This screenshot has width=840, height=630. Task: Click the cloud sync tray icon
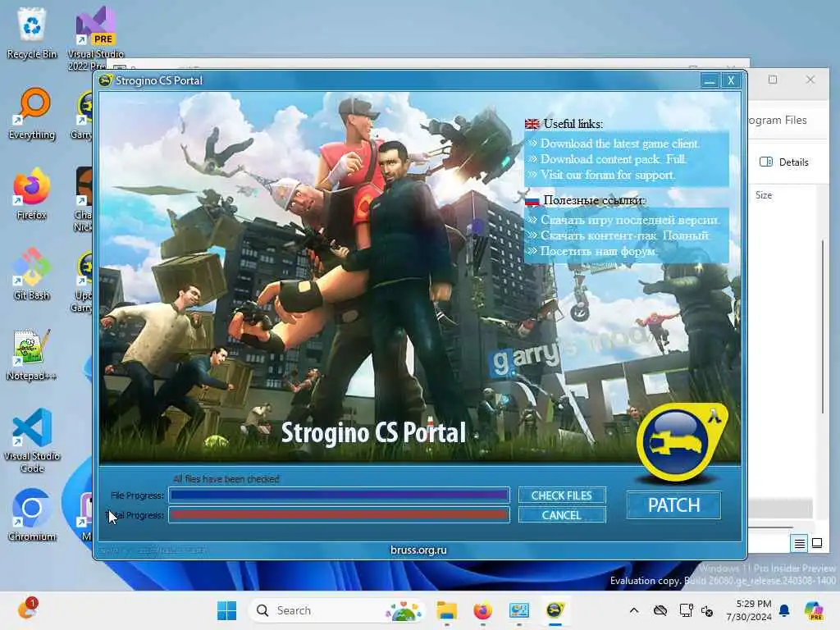[660, 610]
